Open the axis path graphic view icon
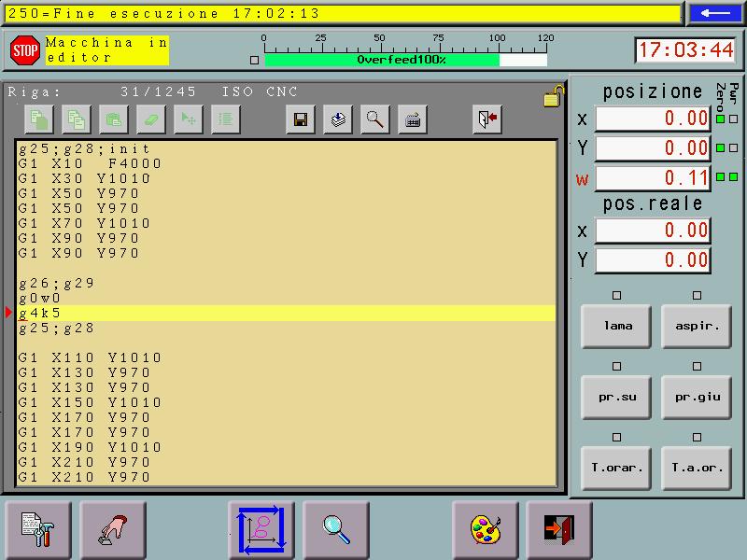 [x=261, y=529]
